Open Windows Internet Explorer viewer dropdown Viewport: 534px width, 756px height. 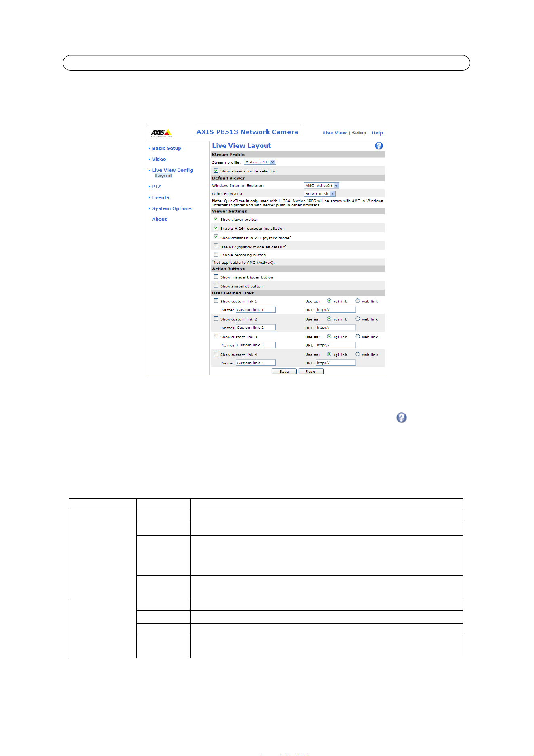coord(322,185)
